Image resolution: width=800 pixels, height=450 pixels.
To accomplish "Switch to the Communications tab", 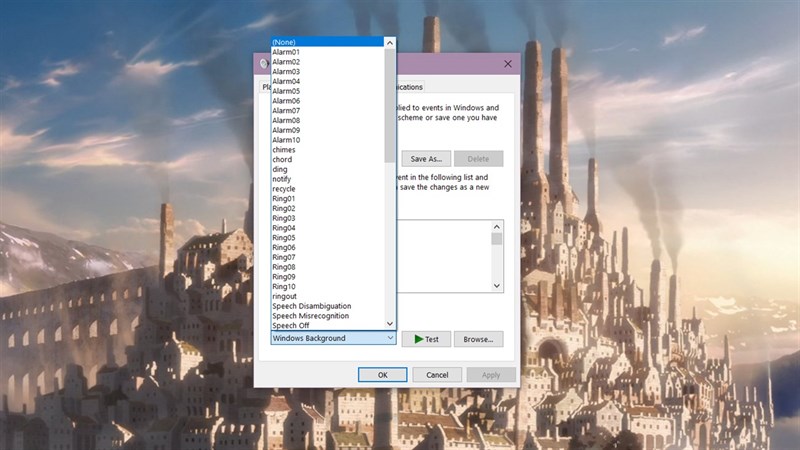I will pos(410,87).
